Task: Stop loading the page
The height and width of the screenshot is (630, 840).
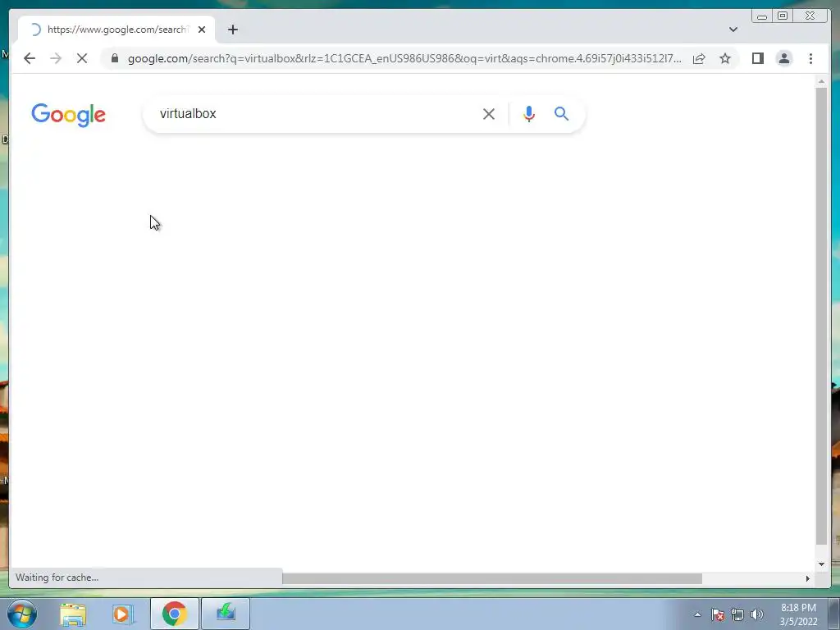Action: [82, 58]
